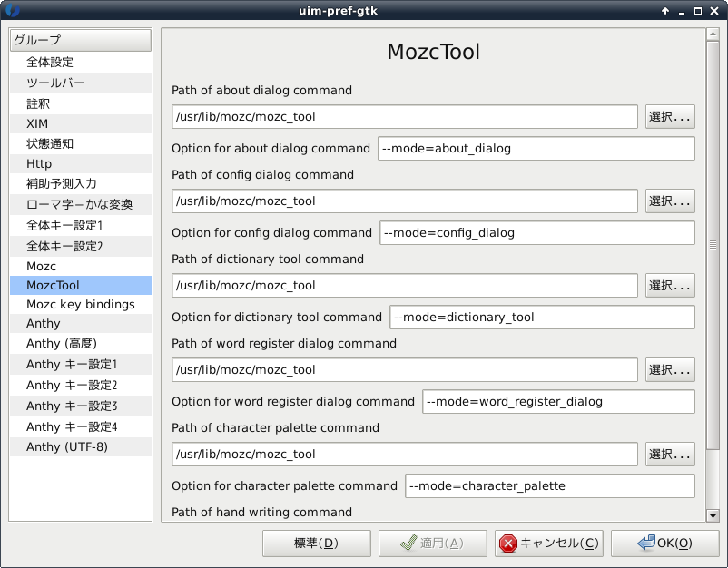Click the scroll up arrow of settings pane
Image resolution: width=728 pixels, height=568 pixels.
713,34
